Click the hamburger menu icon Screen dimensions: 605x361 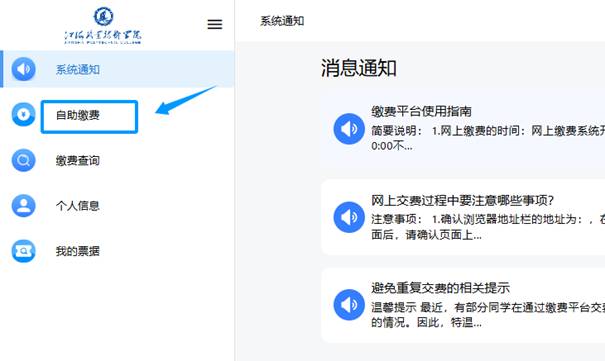point(215,24)
